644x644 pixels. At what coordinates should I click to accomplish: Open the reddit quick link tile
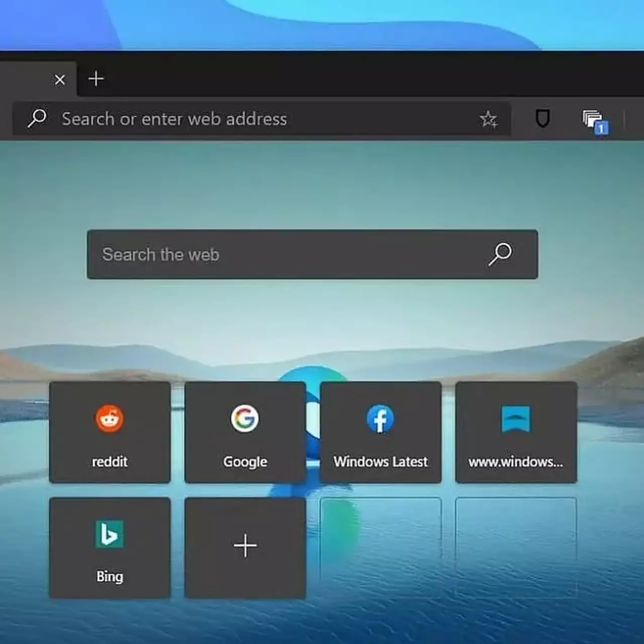pos(110,433)
